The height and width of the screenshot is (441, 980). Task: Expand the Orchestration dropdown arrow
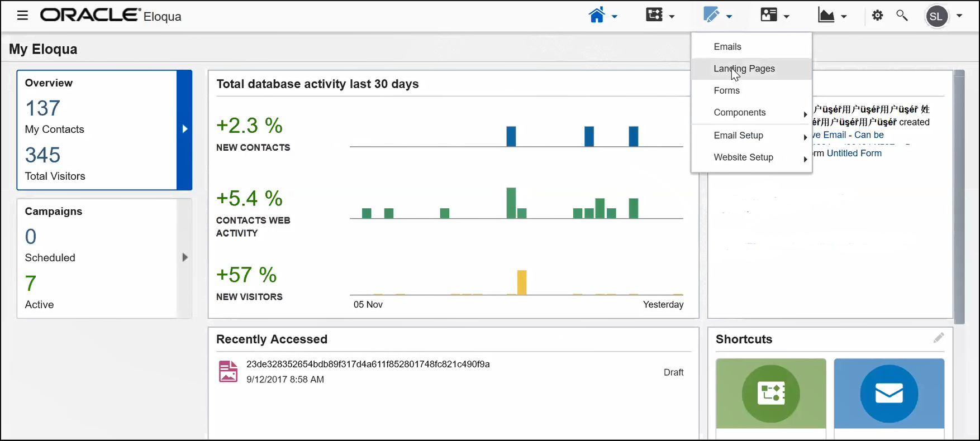pos(672,17)
